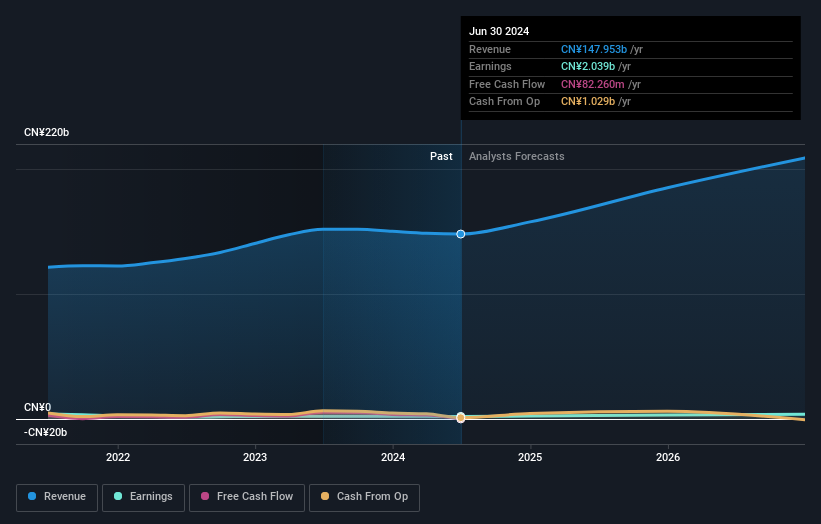Click the CN¥147.953b revenue value
This screenshot has width=821, height=524.
594,49
